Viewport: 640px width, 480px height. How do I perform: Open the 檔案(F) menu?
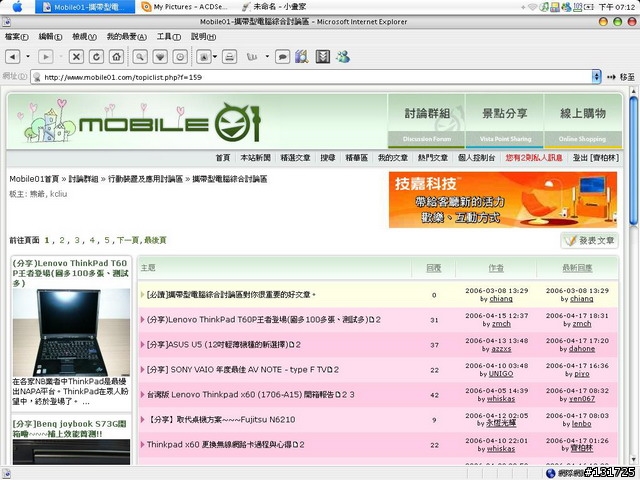point(17,37)
